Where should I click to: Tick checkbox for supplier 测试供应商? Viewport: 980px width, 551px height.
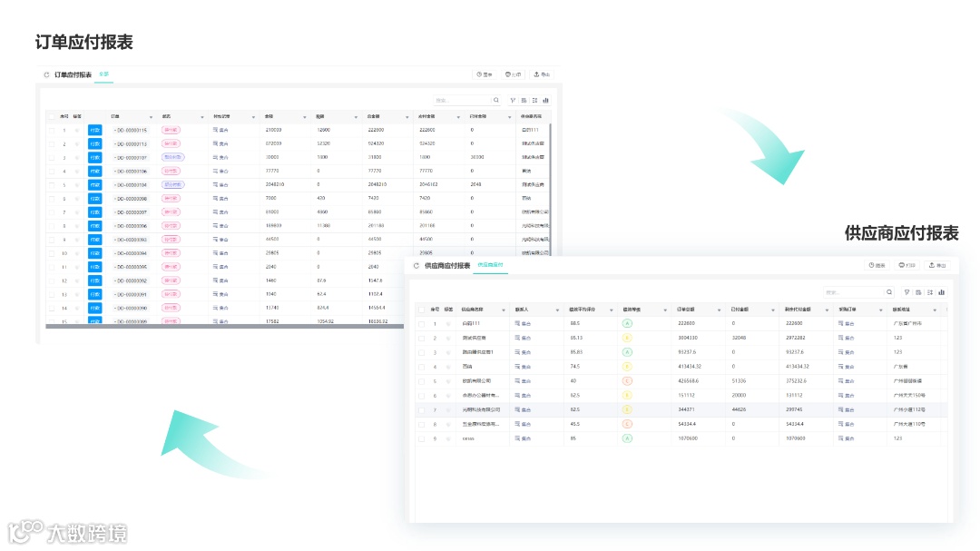(x=421, y=338)
